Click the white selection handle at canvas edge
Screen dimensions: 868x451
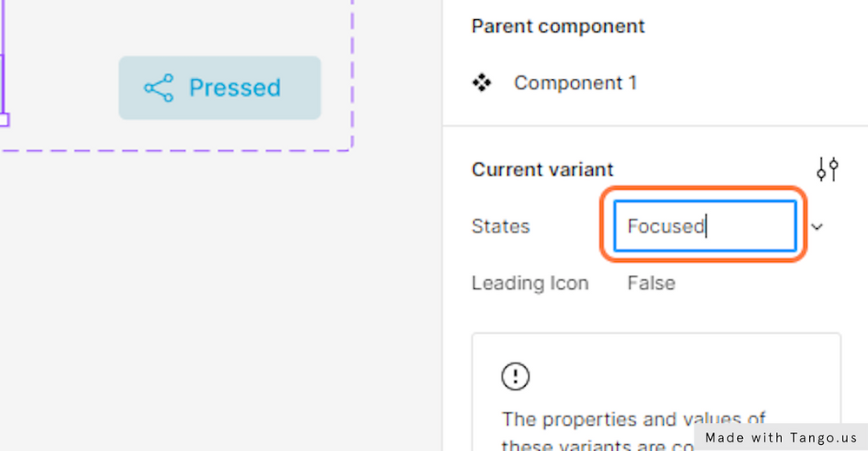pos(3,120)
